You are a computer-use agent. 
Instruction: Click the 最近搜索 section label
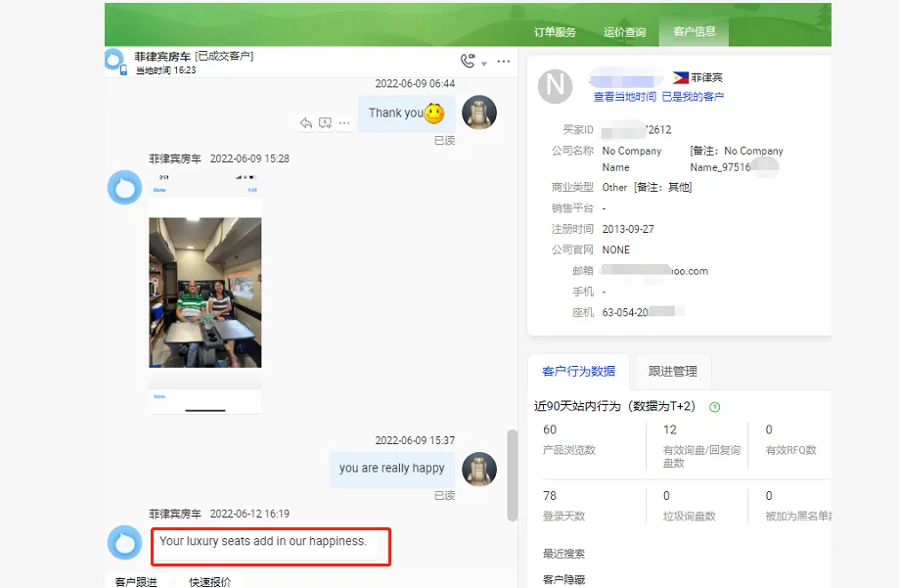(563, 554)
